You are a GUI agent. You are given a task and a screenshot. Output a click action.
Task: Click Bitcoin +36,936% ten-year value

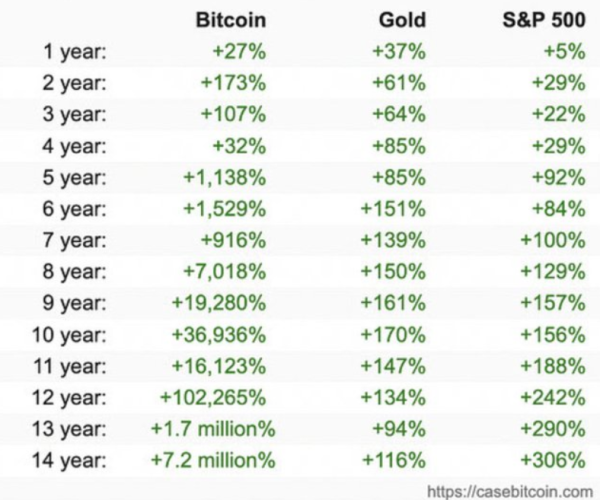click(219, 335)
